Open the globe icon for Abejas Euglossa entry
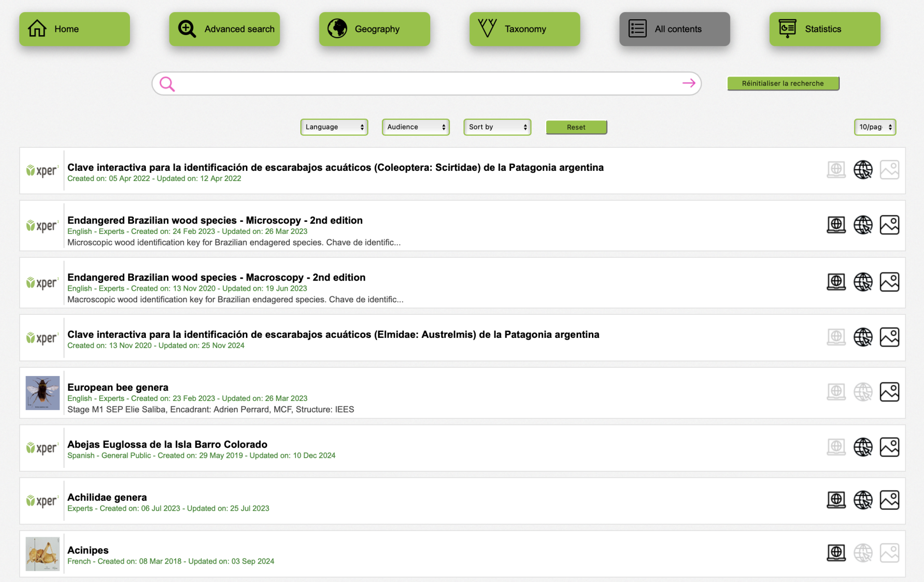 (x=863, y=447)
